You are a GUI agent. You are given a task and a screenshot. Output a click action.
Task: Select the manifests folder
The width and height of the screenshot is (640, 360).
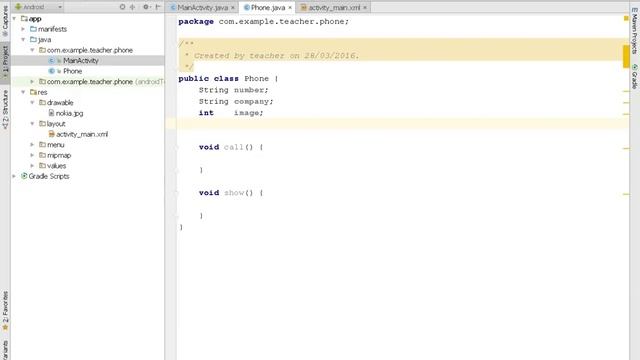click(52, 29)
